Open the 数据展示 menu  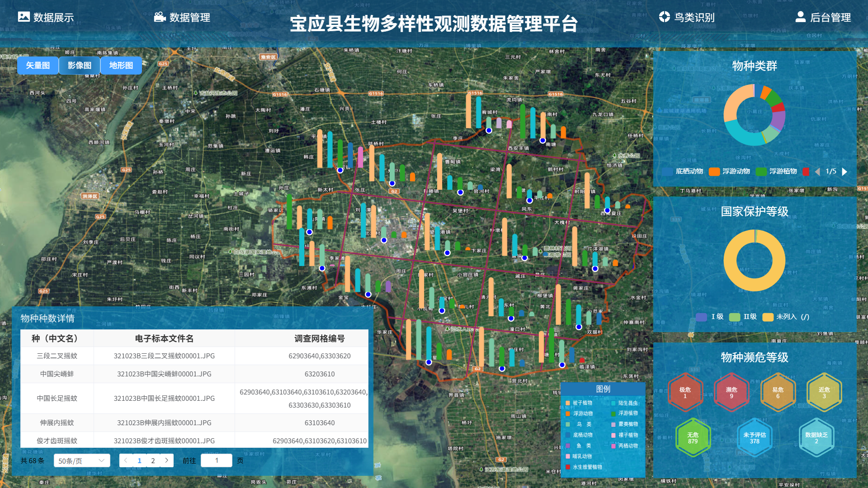[x=46, y=17]
